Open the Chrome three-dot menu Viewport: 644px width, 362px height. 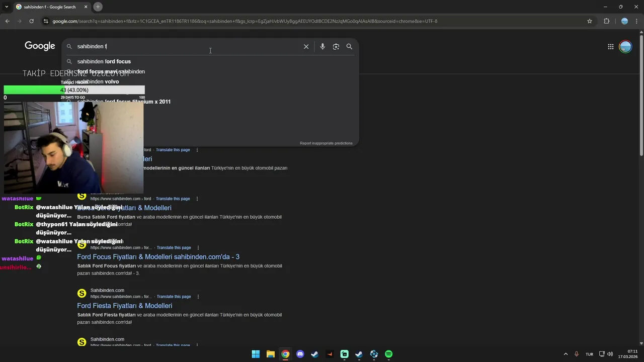[637, 21]
